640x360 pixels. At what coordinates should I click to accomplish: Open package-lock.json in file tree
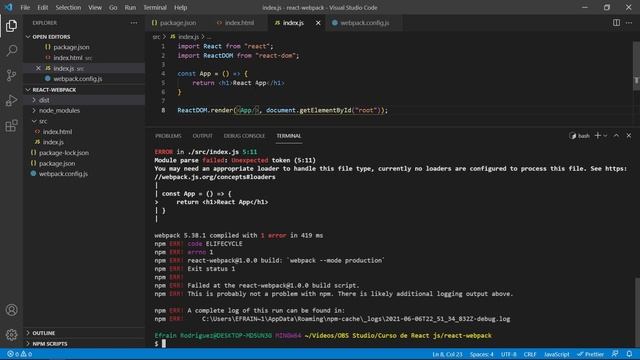click(84, 153)
